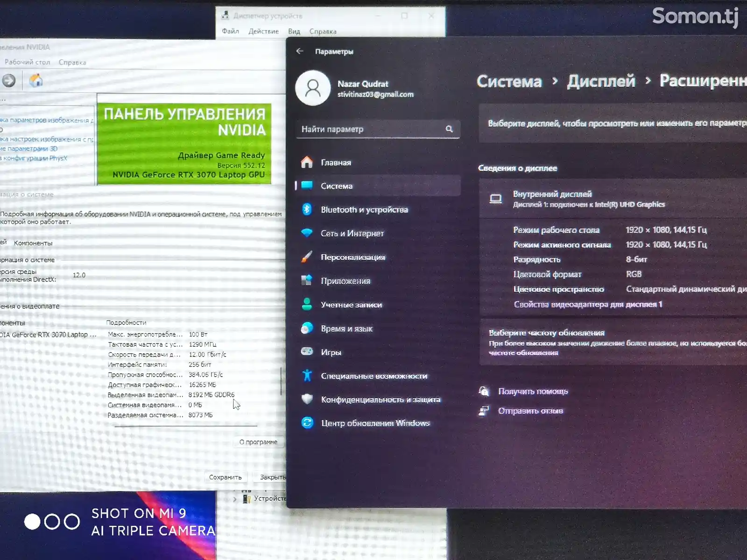Click the internal display monitor icon
This screenshot has height=560, width=747.
[495, 199]
